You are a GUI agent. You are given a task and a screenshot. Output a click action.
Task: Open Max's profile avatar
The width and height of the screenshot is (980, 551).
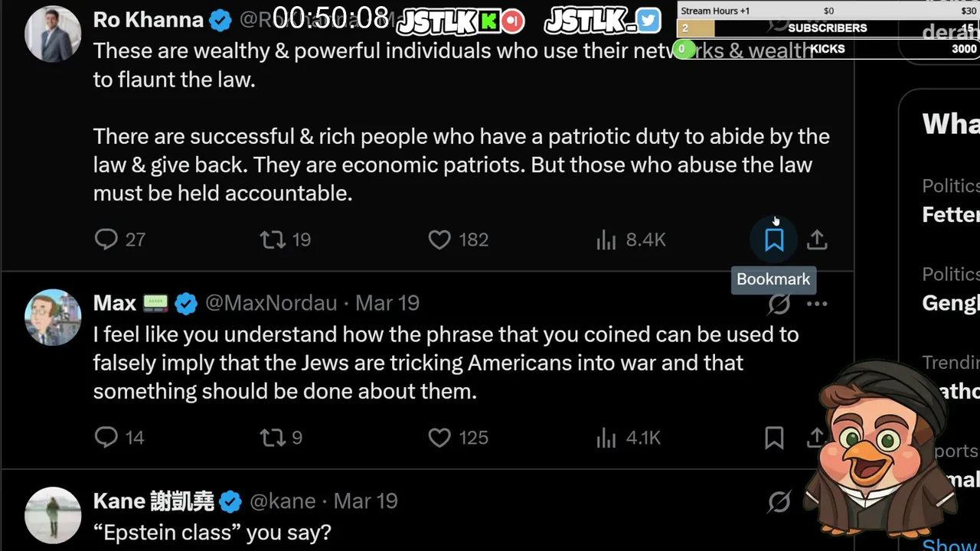click(x=53, y=317)
